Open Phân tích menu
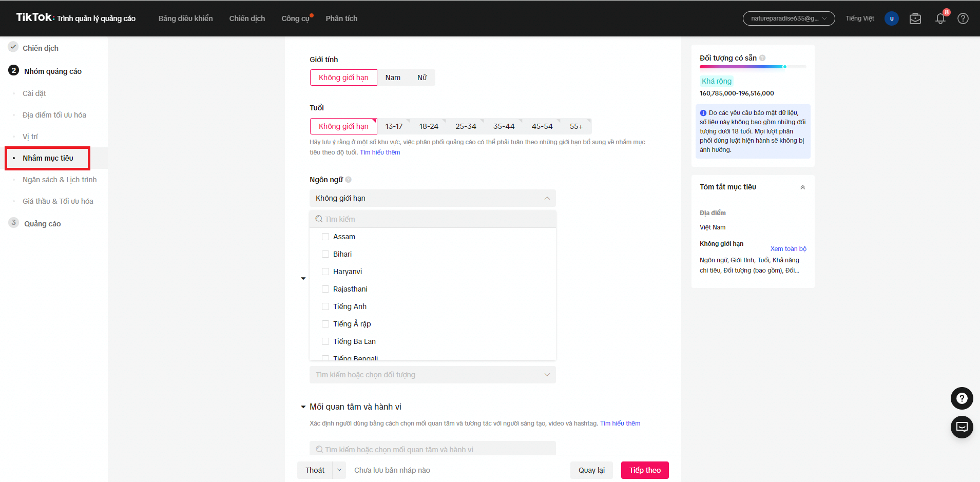980x482 pixels. pos(341,18)
